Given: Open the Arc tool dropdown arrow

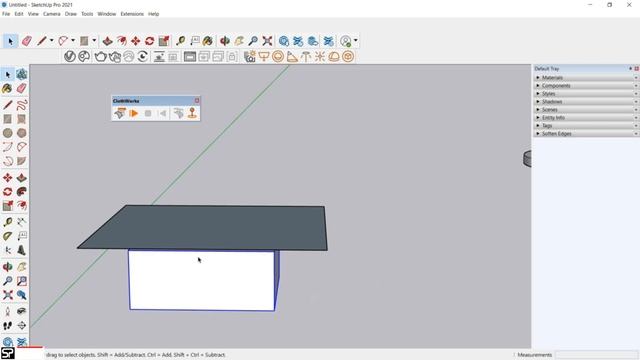Looking at the screenshot, I should (x=73, y=41).
